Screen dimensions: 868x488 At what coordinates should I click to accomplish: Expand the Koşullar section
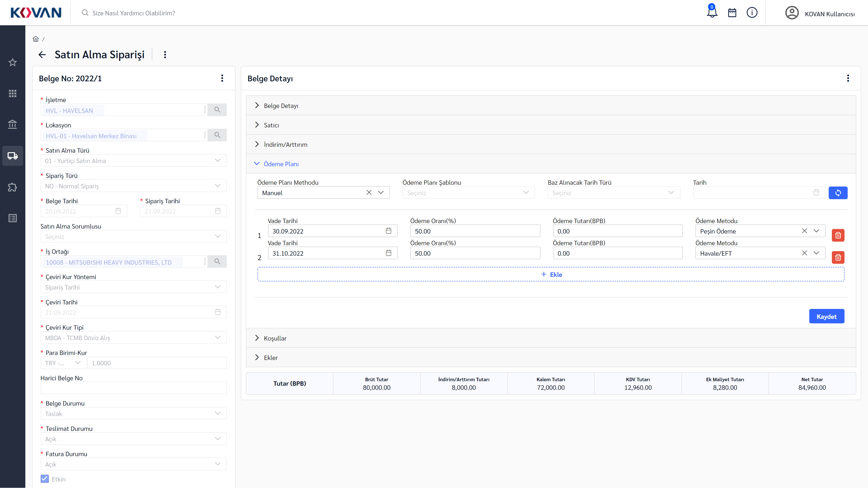pos(551,338)
